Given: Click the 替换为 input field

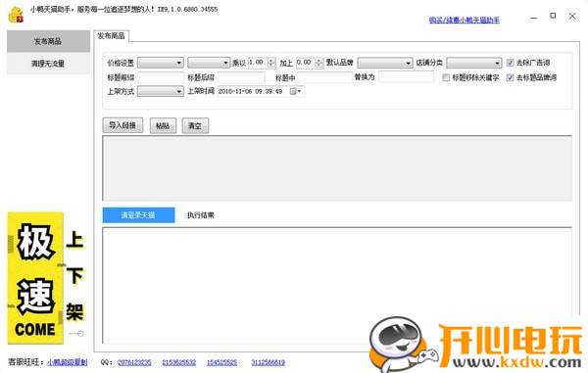Looking at the screenshot, I should click(406, 76).
